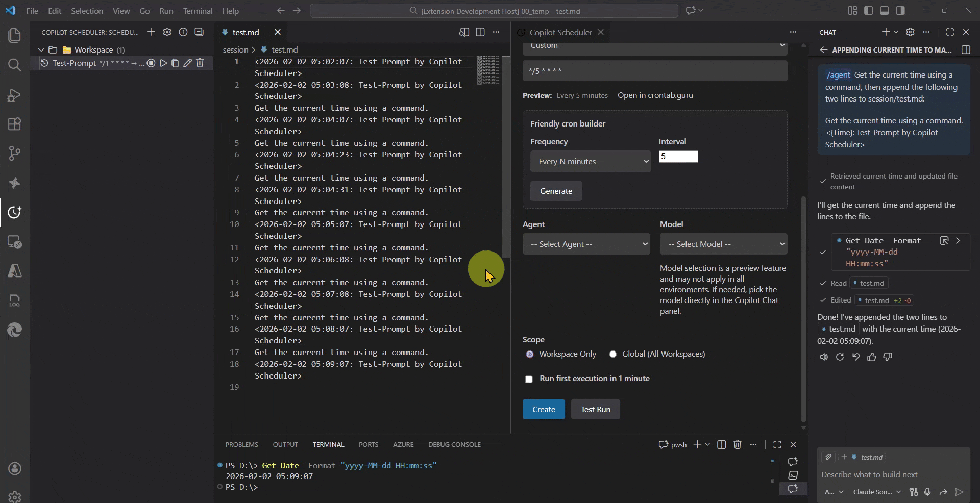
Task: Enable Run first execution in 1 minute
Action: coord(529,379)
